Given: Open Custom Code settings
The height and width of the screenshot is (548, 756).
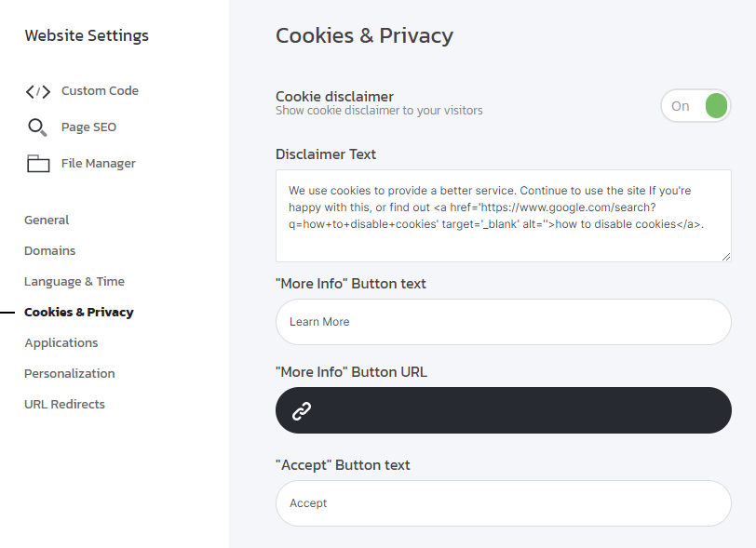Looking at the screenshot, I should pos(100,91).
